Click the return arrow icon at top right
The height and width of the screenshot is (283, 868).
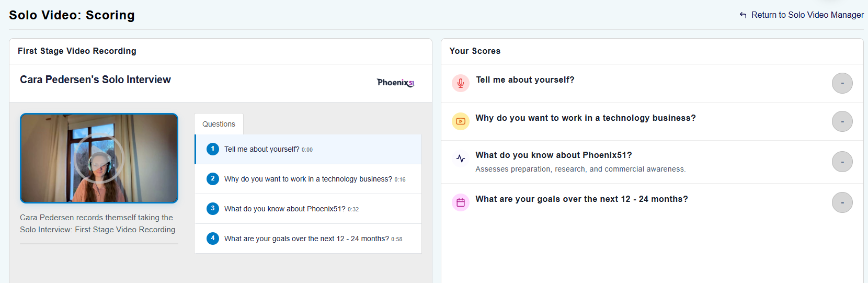point(743,15)
